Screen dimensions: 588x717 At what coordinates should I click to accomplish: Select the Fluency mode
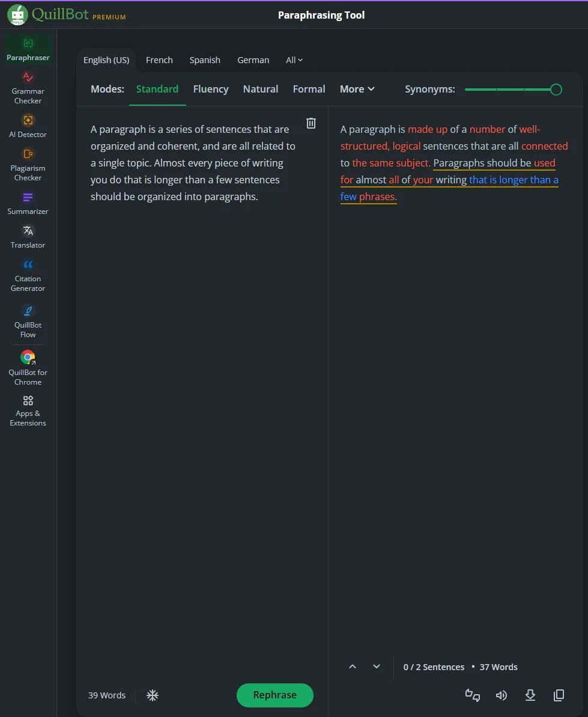pos(211,89)
